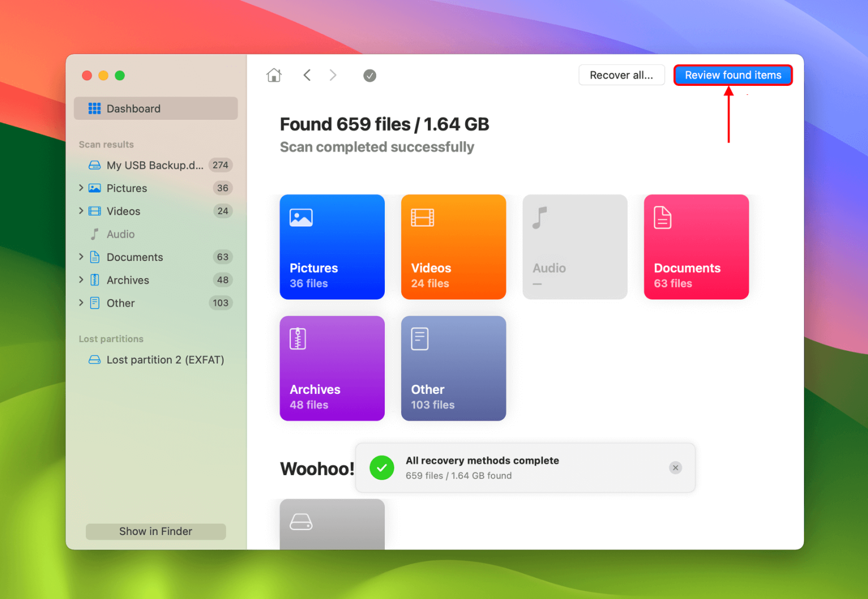
Task: Open the Videos category tile
Action: (x=453, y=247)
